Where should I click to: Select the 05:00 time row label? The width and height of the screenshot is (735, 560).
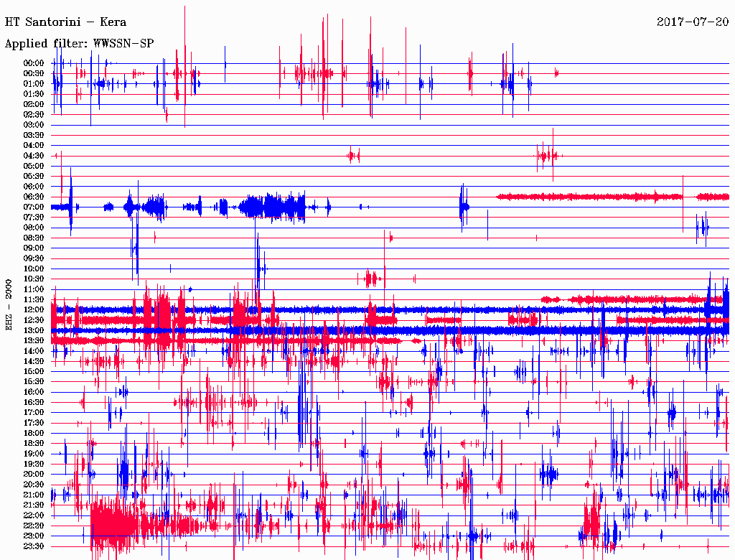(34, 166)
